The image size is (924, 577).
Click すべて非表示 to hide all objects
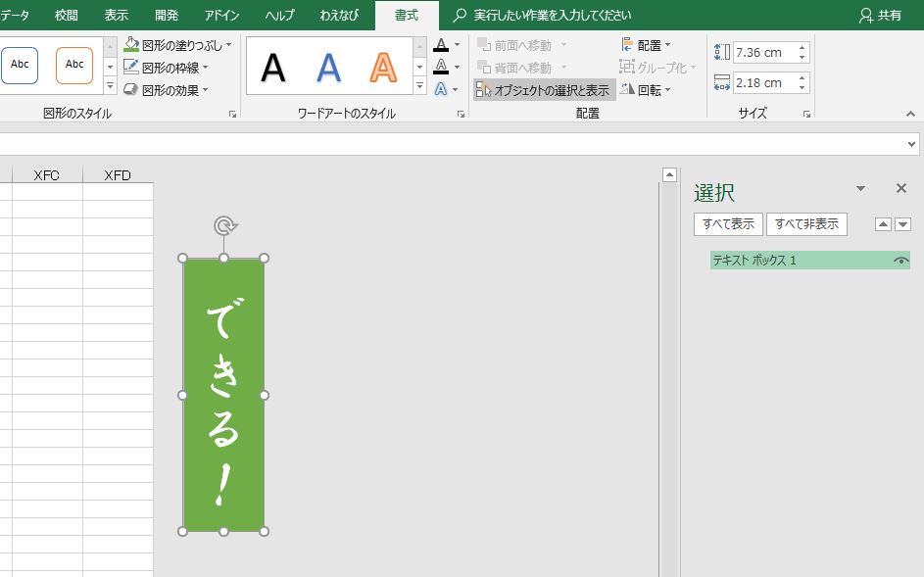[x=805, y=223]
